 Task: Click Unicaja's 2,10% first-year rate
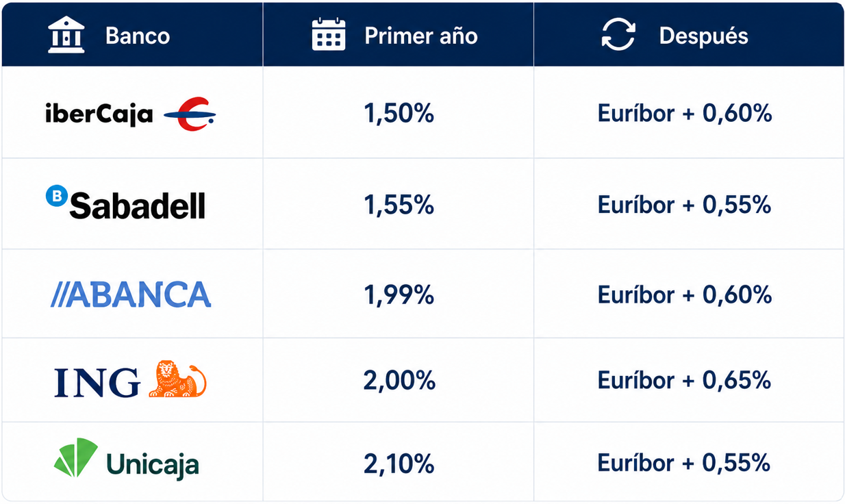click(x=399, y=464)
